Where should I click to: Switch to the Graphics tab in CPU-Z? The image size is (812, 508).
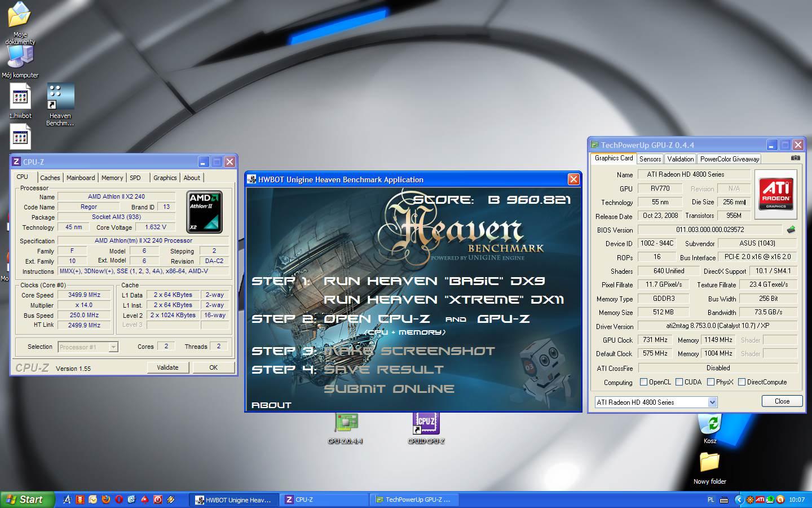coord(165,178)
